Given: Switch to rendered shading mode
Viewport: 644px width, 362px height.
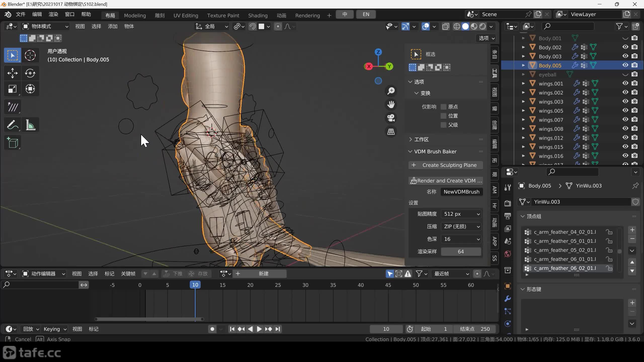Looking at the screenshot, I should [x=482, y=26].
